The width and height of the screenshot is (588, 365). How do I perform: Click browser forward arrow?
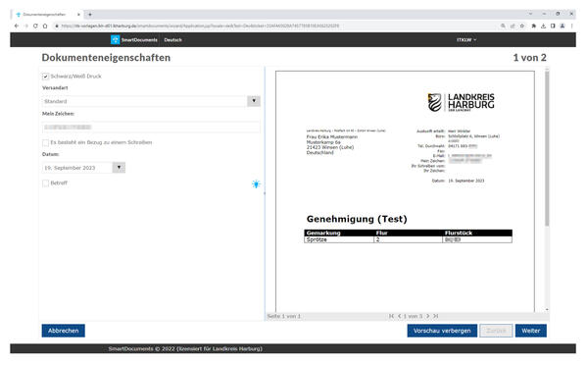(x=25, y=26)
